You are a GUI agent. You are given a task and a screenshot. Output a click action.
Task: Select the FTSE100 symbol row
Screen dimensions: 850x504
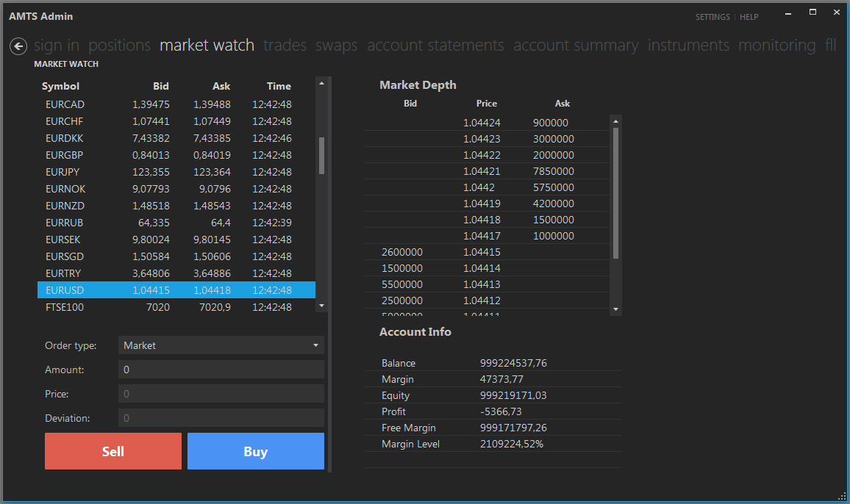point(176,307)
